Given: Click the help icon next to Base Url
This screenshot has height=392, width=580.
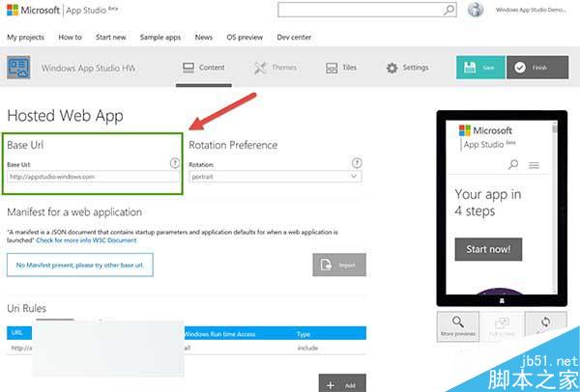Looking at the screenshot, I should pos(175,163).
